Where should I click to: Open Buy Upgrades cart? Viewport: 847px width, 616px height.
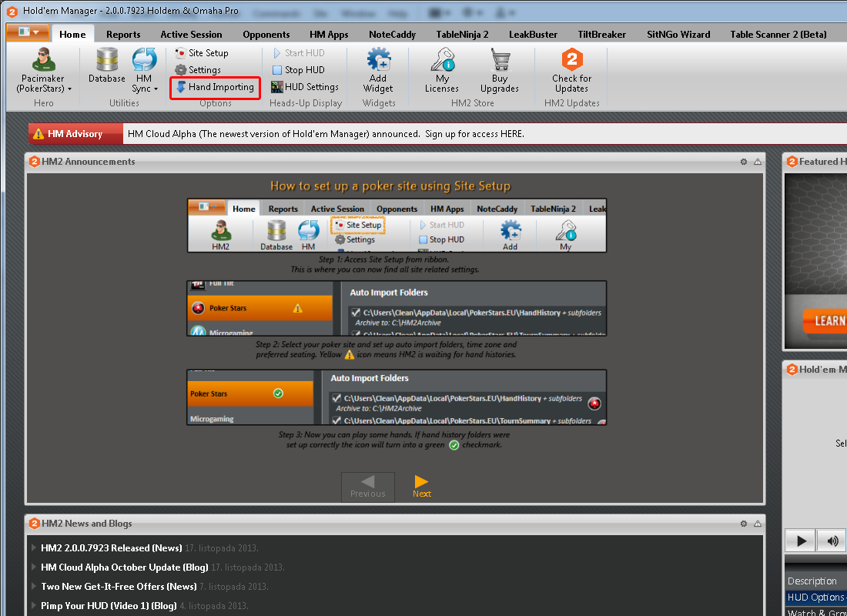coord(500,69)
